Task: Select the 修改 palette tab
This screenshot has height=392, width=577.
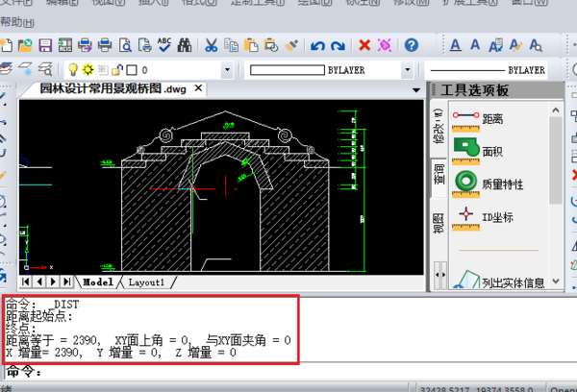Action: tap(439, 126)
